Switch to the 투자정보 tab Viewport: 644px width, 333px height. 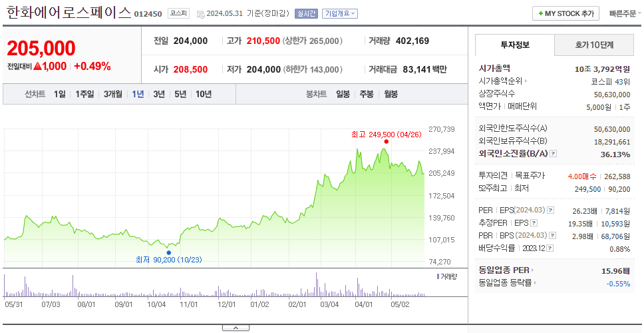(x=515, y=45)
